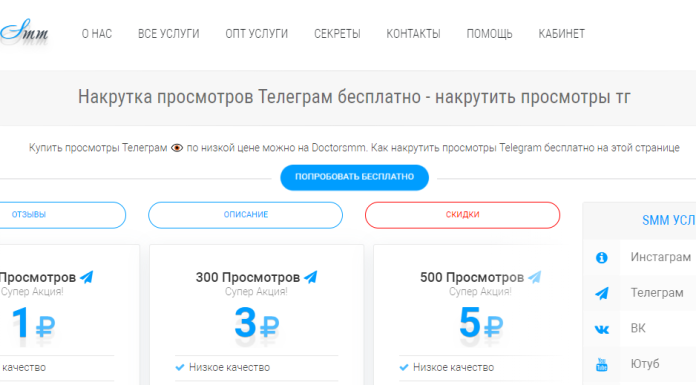Select the 500 Просмотров package title
Screen dimensions: 696x385
tap(472, 277)
